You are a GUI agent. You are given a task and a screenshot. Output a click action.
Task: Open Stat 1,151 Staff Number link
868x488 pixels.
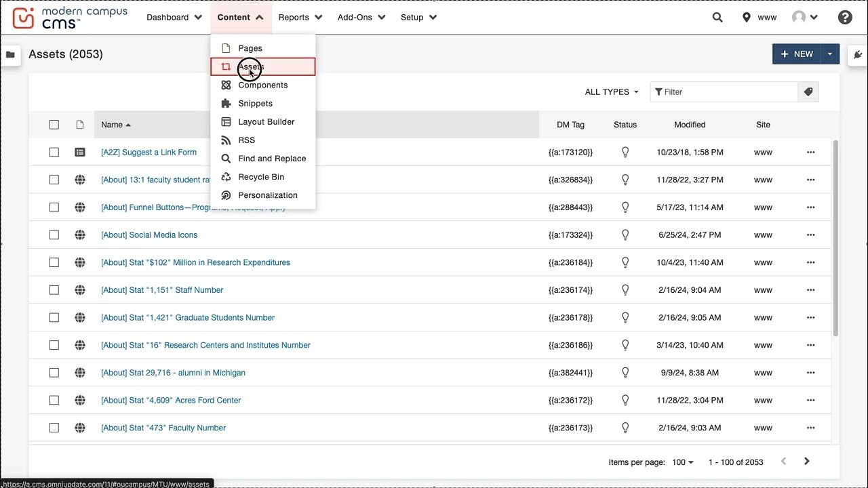(162, 290)
